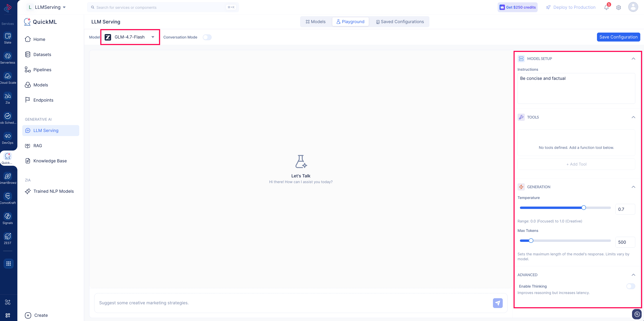Open the ZEST service
The width and height of the screenshot is (644, 321).
coord(8,238)
